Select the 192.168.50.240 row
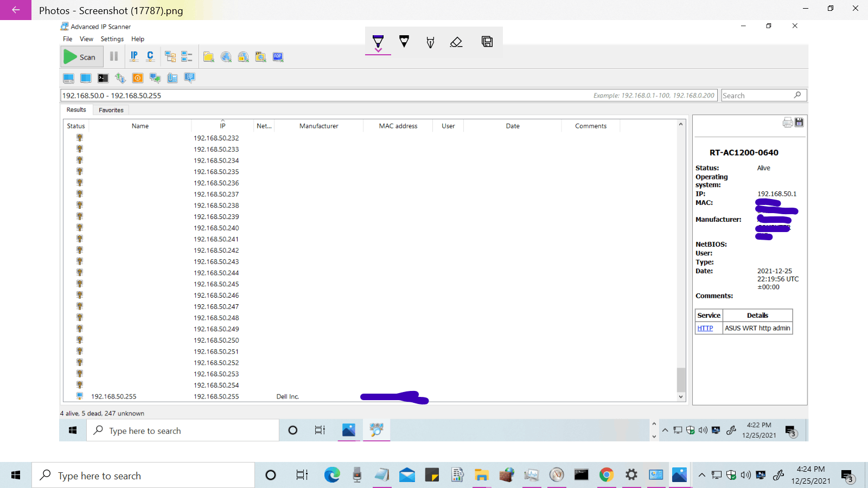This screenshot has width=868, height=488. point(370,228)
